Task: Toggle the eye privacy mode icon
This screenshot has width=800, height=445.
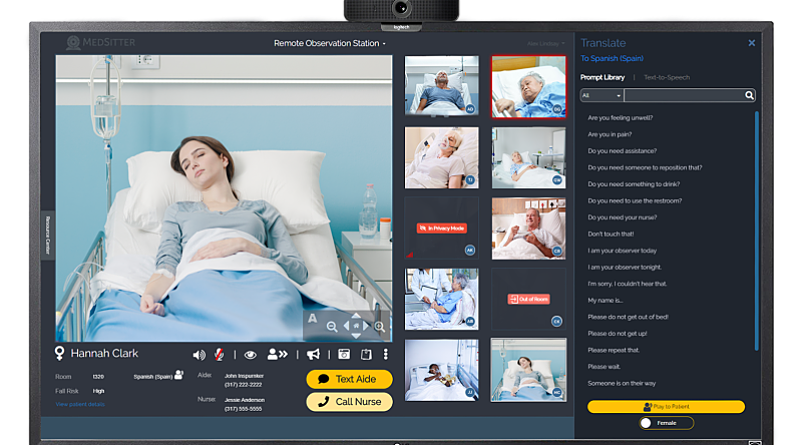Action: [250, 355]
